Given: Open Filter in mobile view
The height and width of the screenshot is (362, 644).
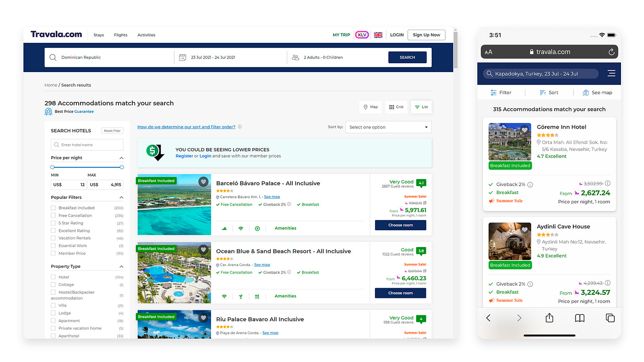Looking at the screenshot, I should tap(501, 93).
